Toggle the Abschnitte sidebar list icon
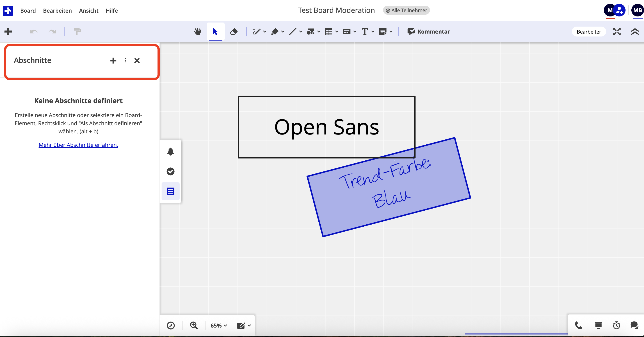The width and height of the screenshot is (644, 337). tap(171, 191)
